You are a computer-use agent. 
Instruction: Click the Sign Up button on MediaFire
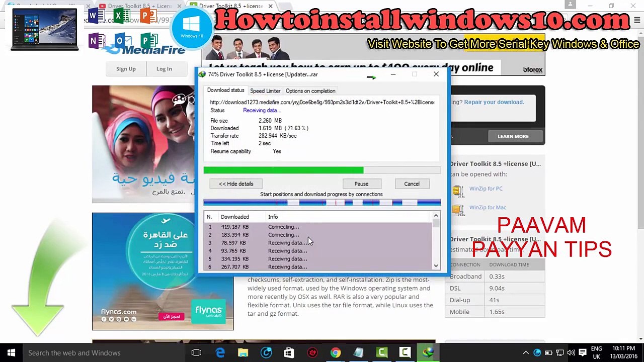pos(126,69)
